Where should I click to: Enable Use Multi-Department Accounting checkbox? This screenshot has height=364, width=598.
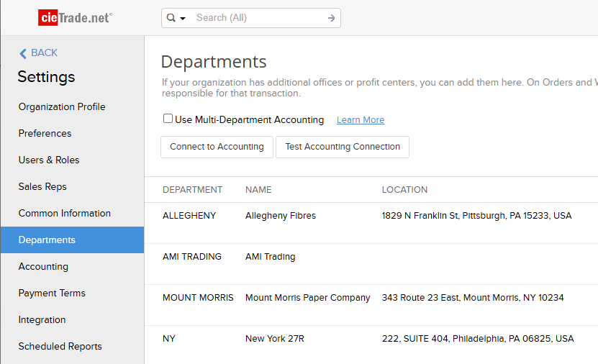tap(168, 119)
